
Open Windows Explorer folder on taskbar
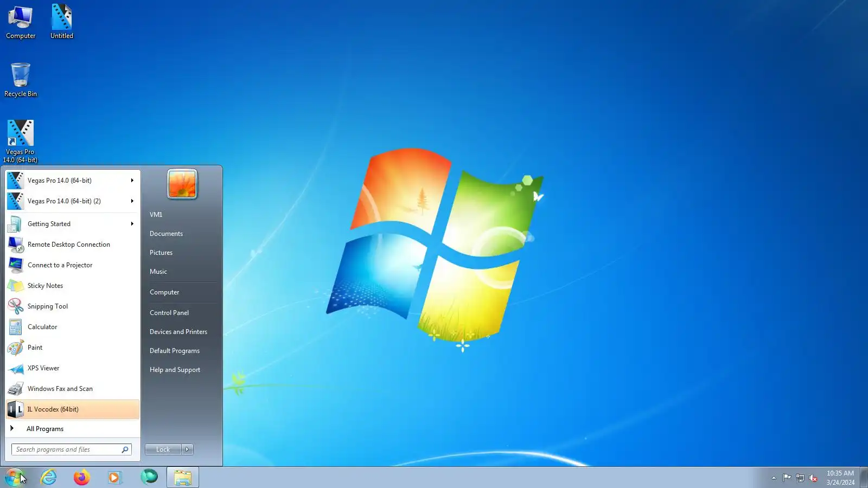[183, 477]
